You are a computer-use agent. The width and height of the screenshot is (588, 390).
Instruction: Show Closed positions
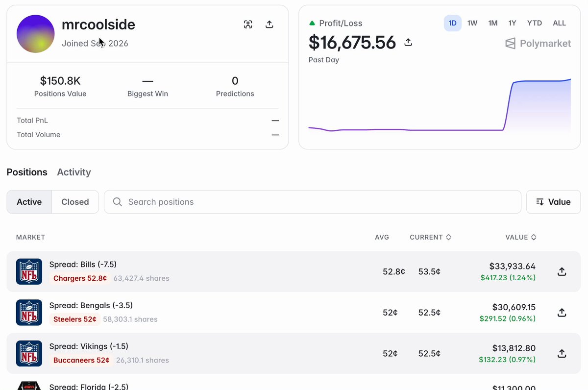(x=75, y=202)
